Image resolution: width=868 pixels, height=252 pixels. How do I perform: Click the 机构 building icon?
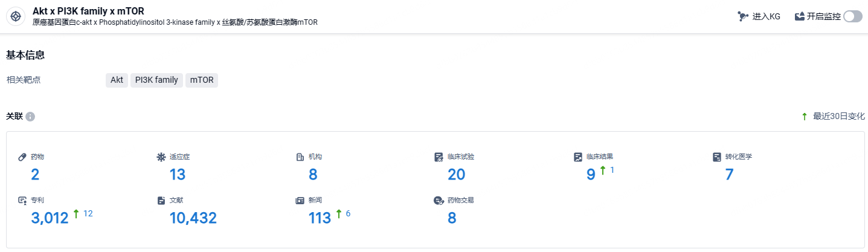(x=300, y=157)
